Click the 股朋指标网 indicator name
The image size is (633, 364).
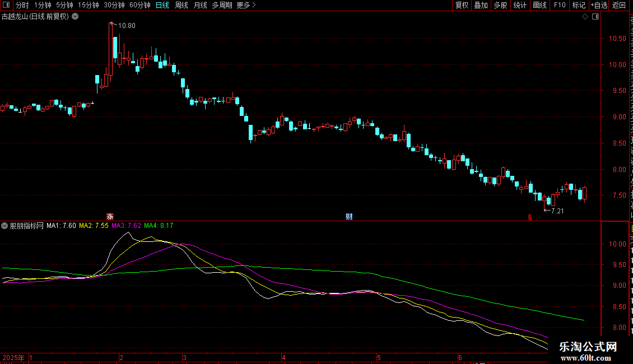coord(27,226)
